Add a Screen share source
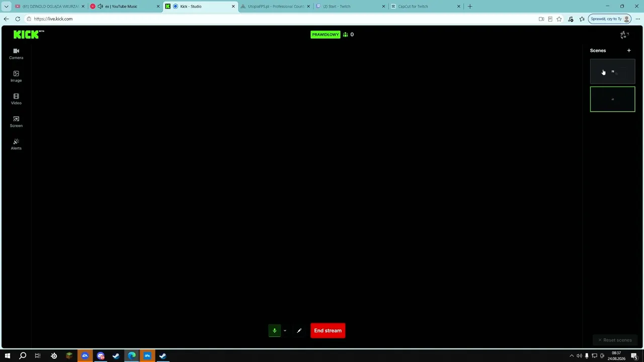The width and height of the screenshot is (644, 362). pyautogui.click(x=16, y=121)
